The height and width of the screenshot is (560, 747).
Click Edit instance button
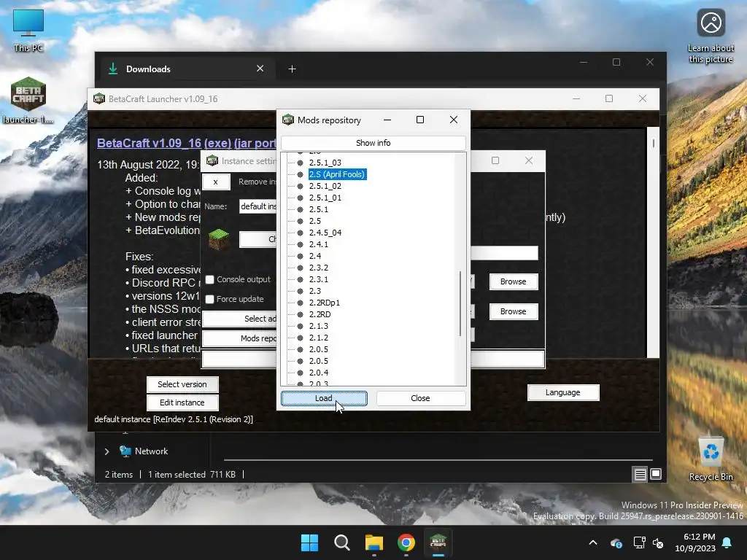182,402
